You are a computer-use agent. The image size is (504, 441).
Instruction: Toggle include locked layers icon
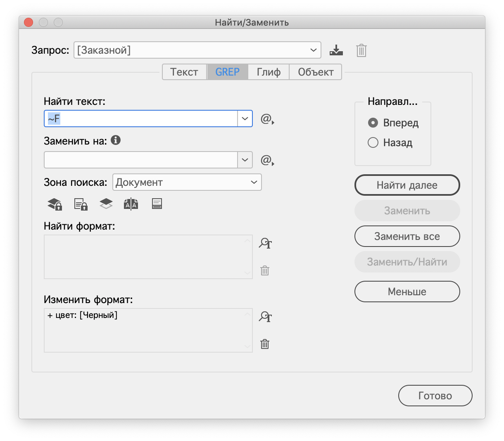point(55,204)
